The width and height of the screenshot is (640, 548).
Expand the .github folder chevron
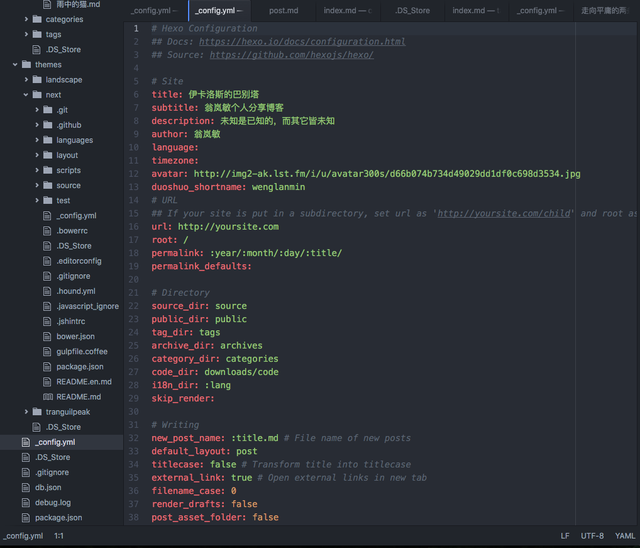pos(37,125)
